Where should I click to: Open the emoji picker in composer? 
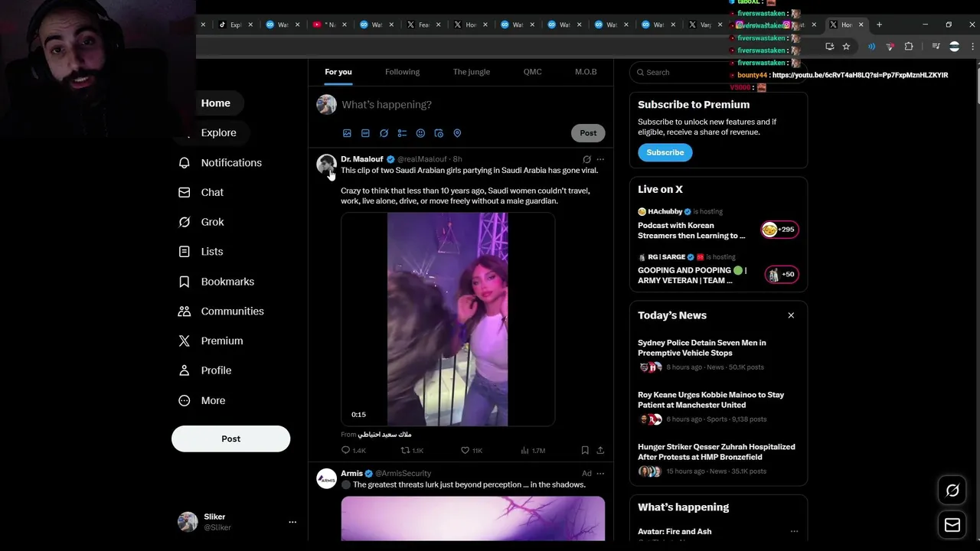[x=420, y=133]
